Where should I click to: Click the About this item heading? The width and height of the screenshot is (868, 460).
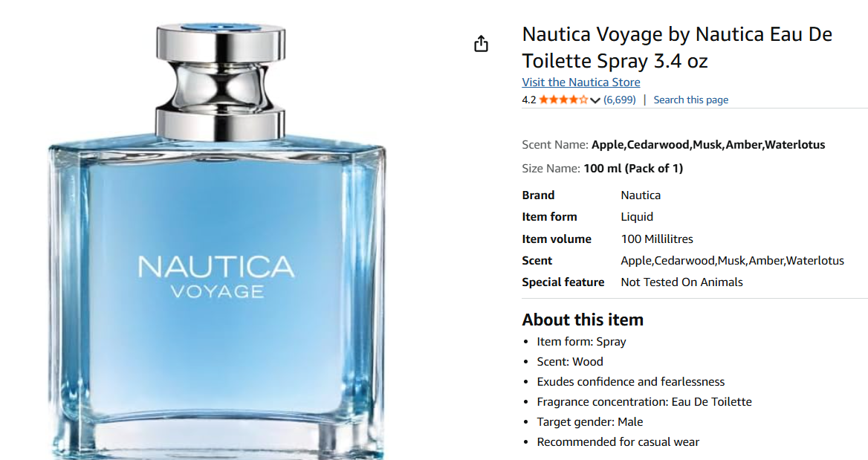583,320
